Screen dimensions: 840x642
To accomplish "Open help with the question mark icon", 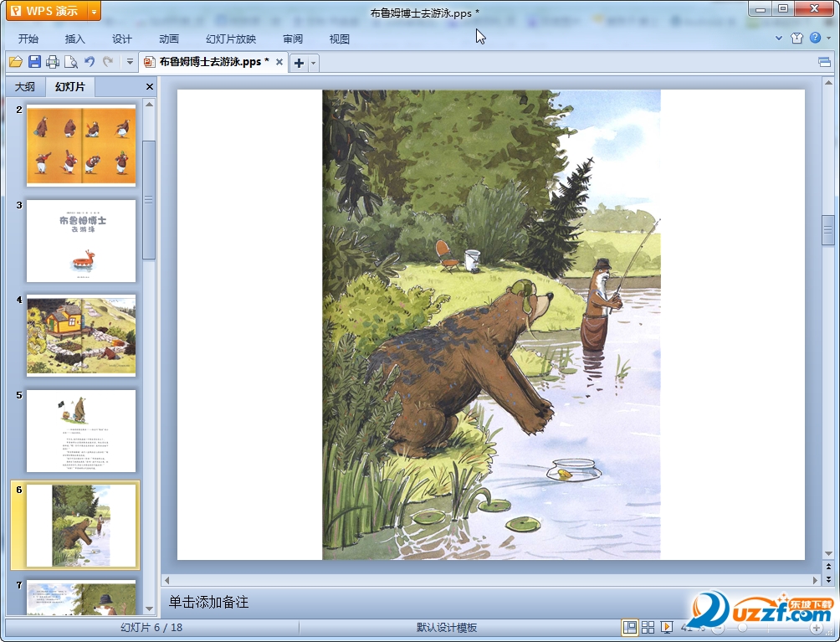I will click(815, 38).
